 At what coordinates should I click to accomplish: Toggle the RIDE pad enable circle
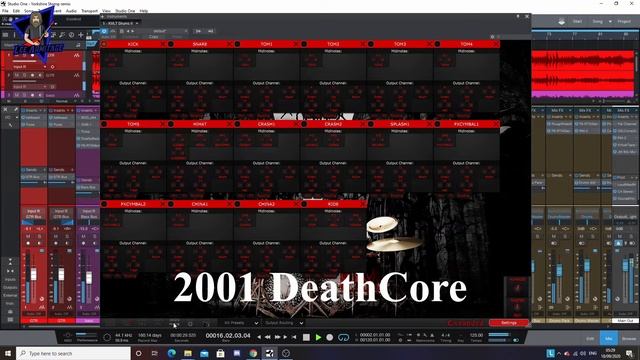(x=304, y=204)
